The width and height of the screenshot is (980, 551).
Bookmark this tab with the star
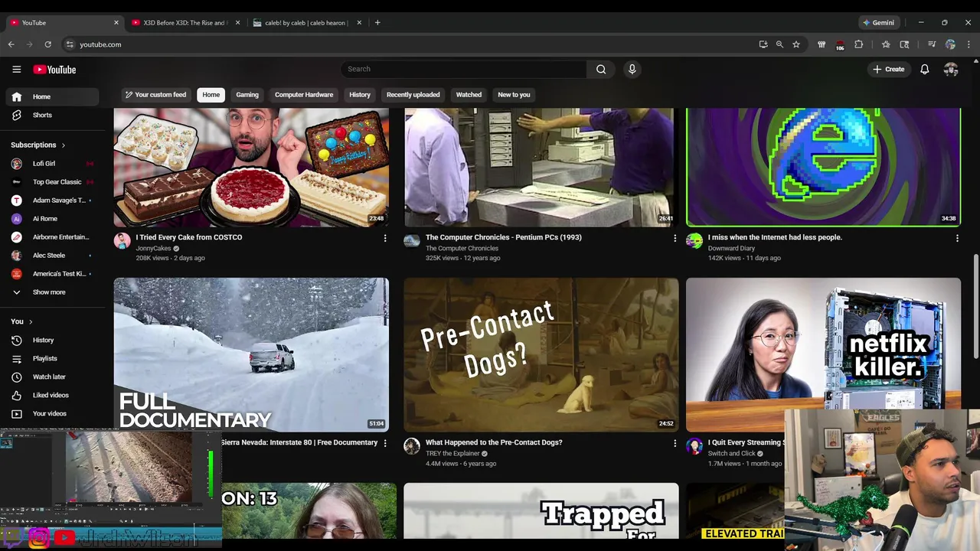pyautogui.click(x=796, y=44)
